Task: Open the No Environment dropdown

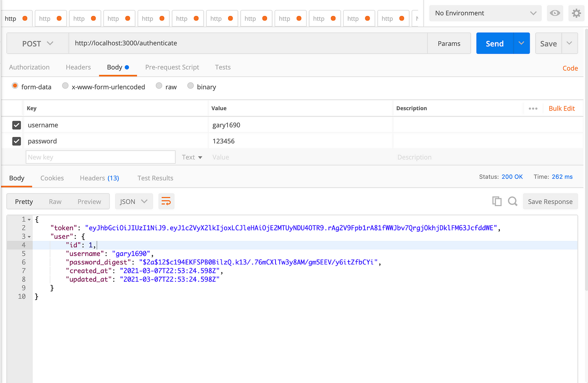Action: pyautogui.click(x=485, y=13)
